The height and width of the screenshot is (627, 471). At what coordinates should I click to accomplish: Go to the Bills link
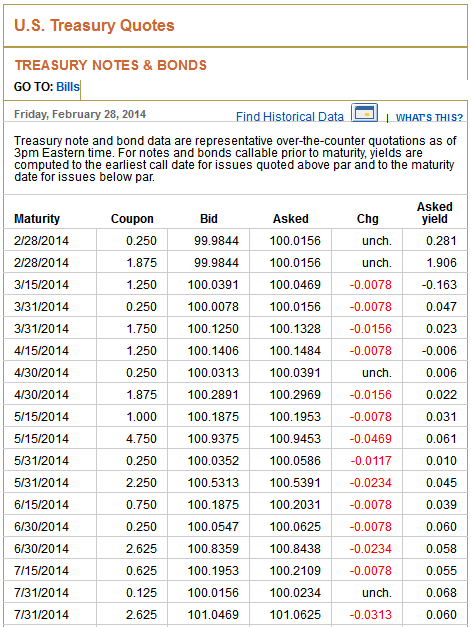click(68, 87)
